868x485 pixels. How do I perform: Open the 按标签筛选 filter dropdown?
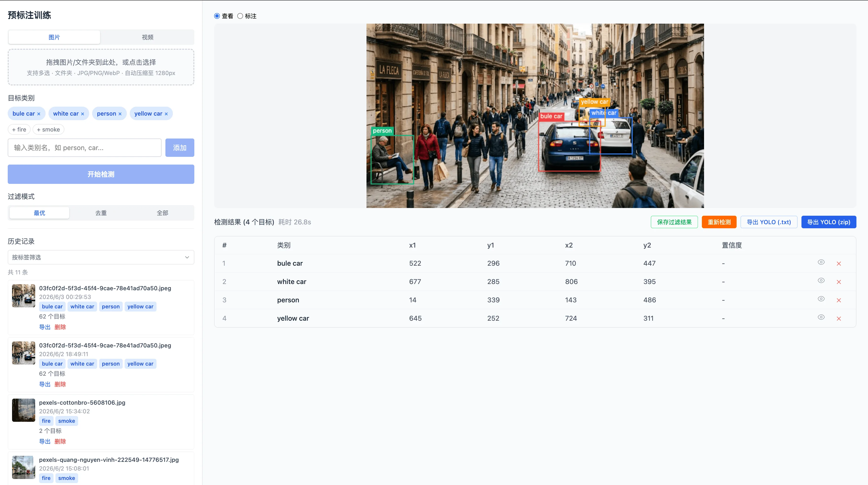click(101, 257)
